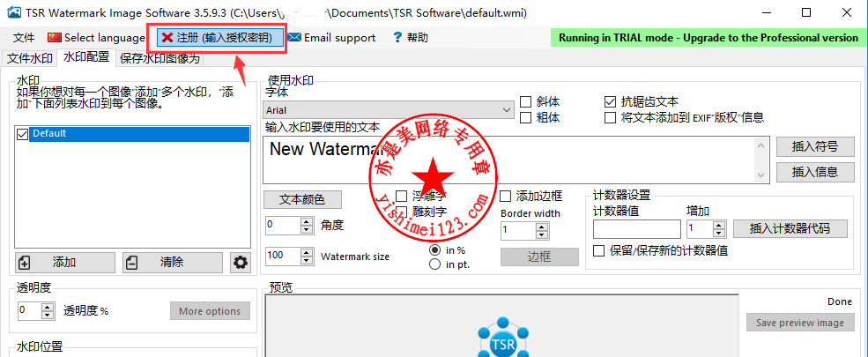Viewport: 868px width, 357px height.
Task: Open the Arial font dropdown
Action: (x=389, y=109)
